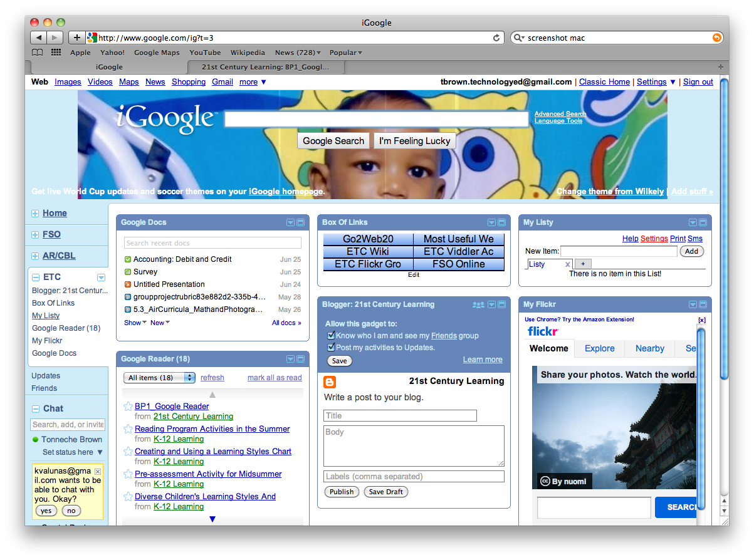Collapse the Chat section
Viewport: 754px width, 560px height.
[36, 409]
